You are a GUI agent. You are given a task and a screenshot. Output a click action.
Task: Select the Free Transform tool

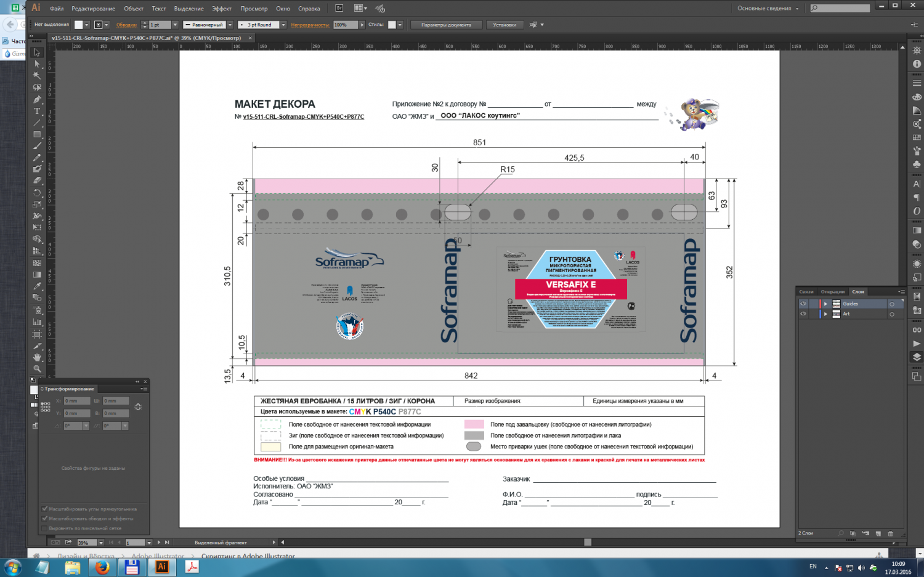[x=37, y=228]
